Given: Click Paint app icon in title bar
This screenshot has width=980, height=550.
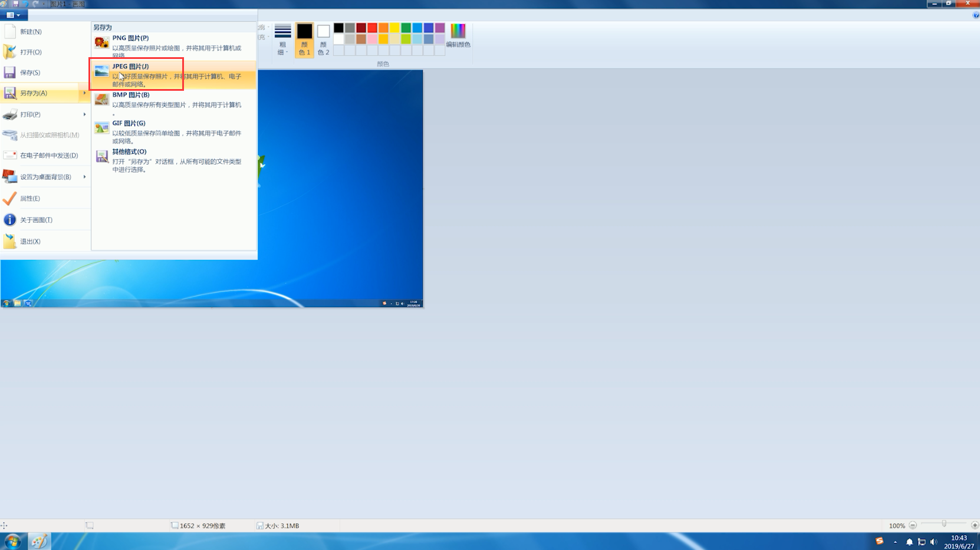Looking at the screenshot, I should pyautogui.click(x=4, y=4).
